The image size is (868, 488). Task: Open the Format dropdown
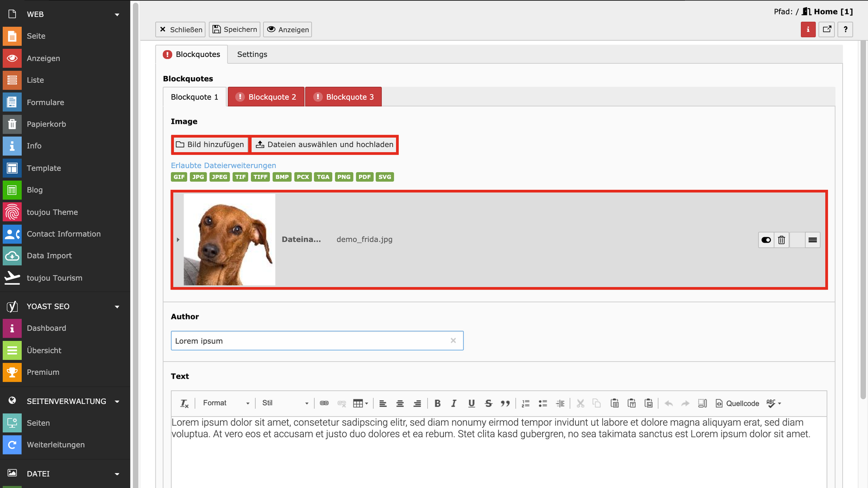226,403
